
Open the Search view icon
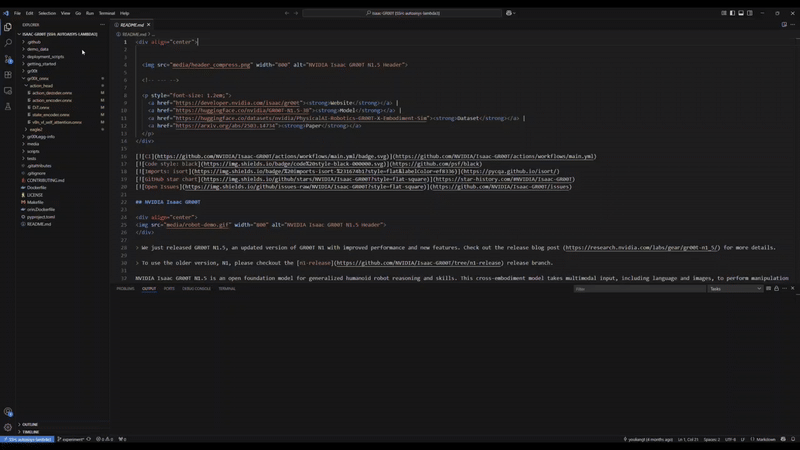click(x=8, y=42)
